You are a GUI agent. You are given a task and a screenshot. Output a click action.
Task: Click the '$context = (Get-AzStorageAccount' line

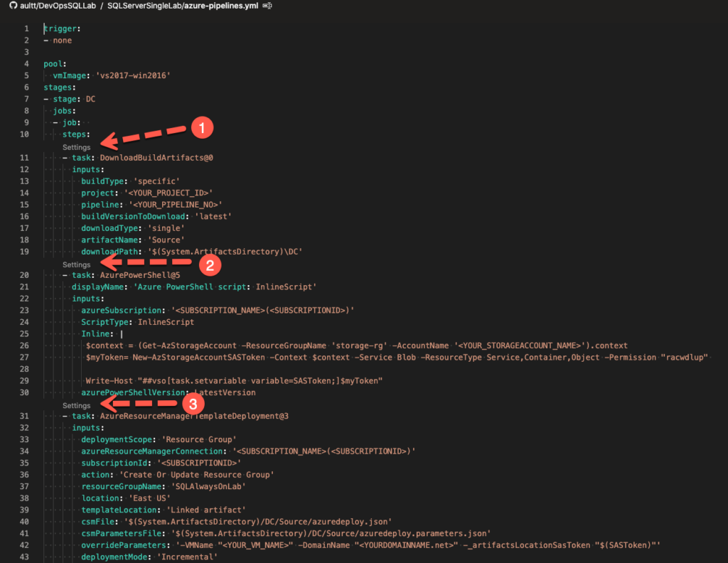(x=357, y=345)
